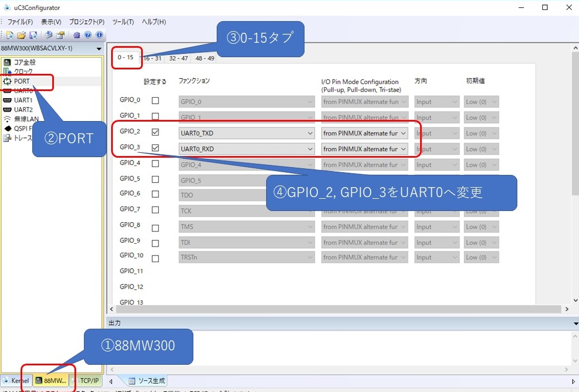Image resolution: width=579 pixels, height=392 pixels.
Task: Open GPIO_3 pin mode PINMUX dropdown
Action: (365, 149)
